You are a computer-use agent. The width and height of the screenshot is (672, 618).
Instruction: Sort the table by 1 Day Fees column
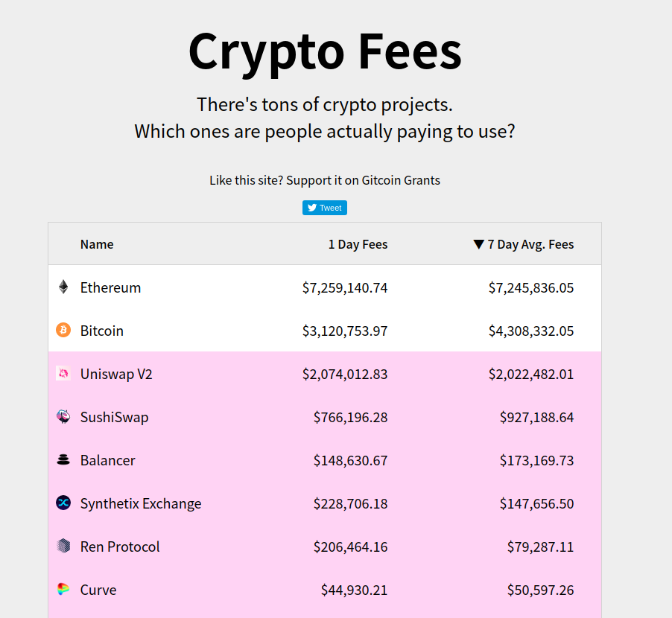(x=358, y=244)
